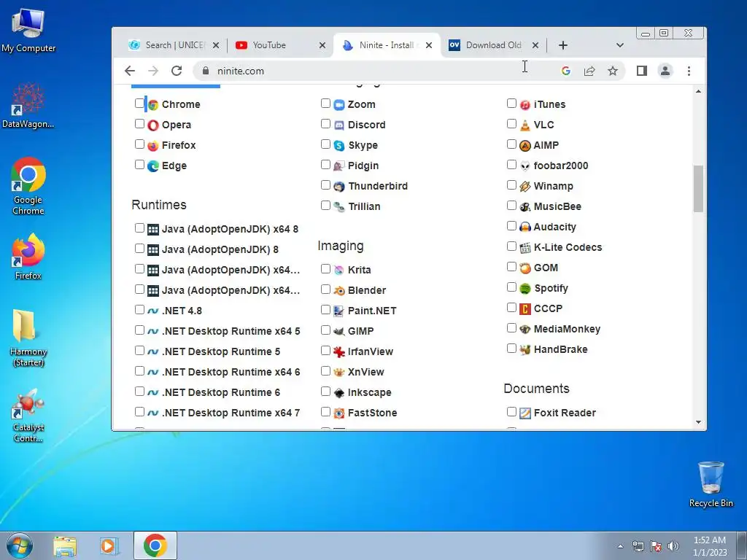Viewport: 747px width, 560px height.
Task: Click the scrollbar's up arrow
Action: [x=698, y=91]
